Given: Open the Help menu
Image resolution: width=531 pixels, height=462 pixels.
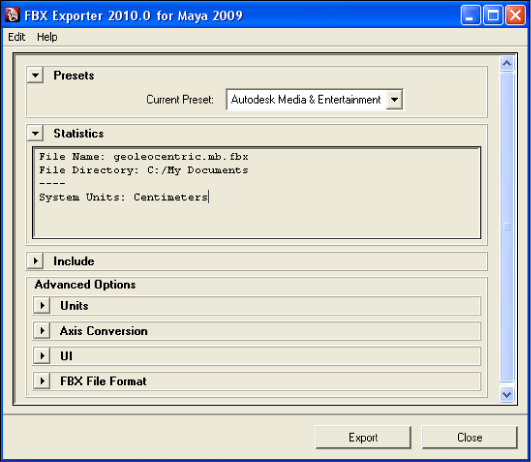Looking at the screenshot, I should point(47,37).
